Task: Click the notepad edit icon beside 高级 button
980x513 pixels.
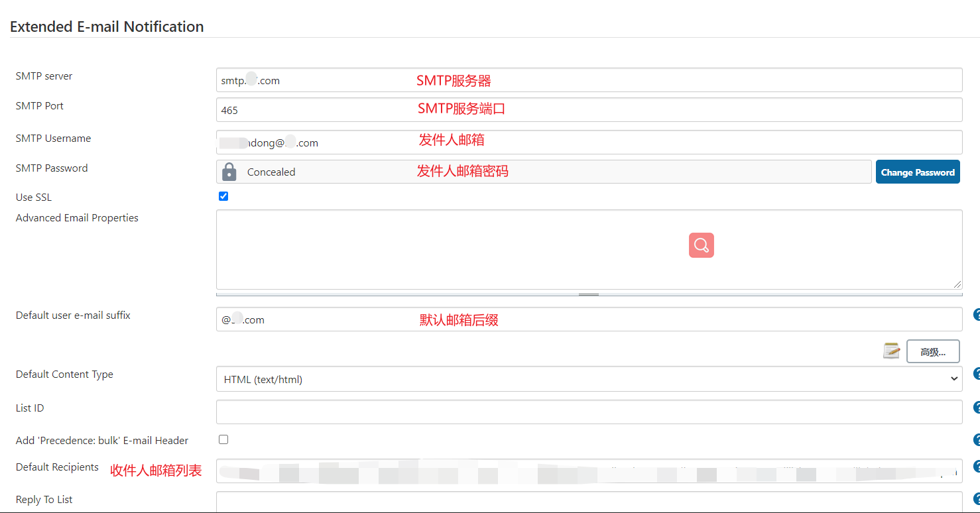Action: click(891, 351)
